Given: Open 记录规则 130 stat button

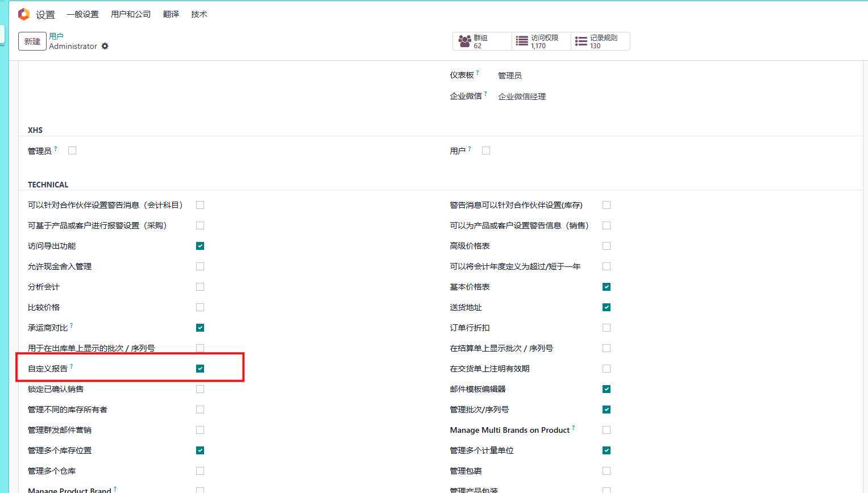Looking at the screenshot, I should (x=600, y=41).
